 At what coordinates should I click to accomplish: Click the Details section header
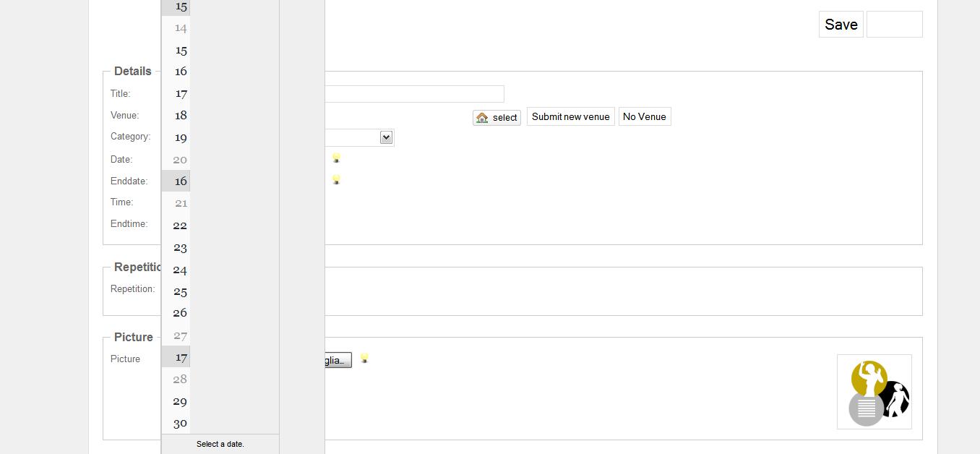(x=132, y=71)
